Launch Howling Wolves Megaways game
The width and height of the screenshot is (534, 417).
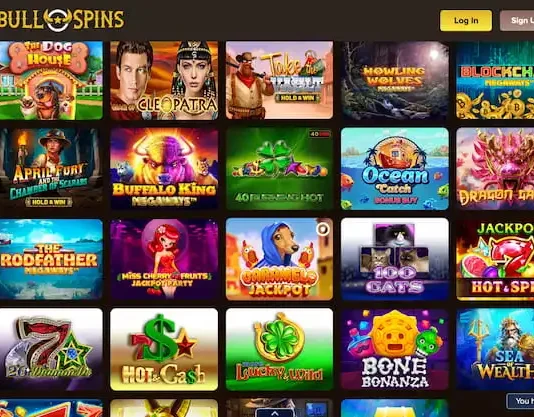(x=395, y=80)
